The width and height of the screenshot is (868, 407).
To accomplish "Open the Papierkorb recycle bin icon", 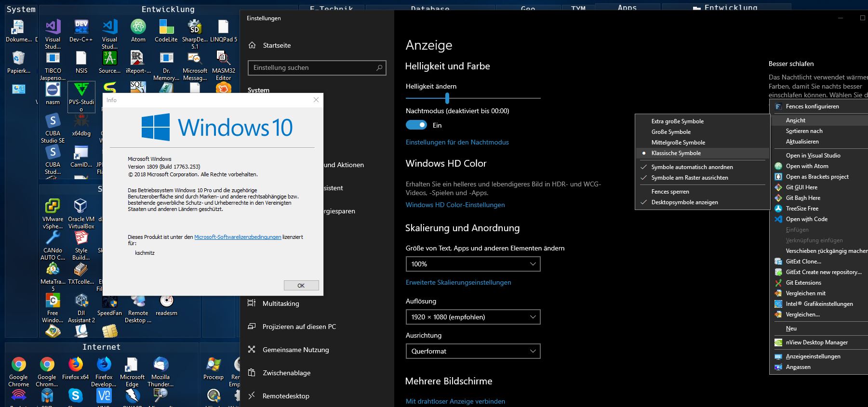I will pyautogui.click(x=18, y=63).
